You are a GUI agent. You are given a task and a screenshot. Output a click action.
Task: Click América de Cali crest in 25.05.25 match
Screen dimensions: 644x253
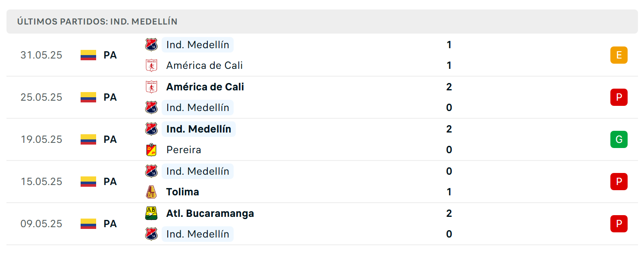coord(151,87)
